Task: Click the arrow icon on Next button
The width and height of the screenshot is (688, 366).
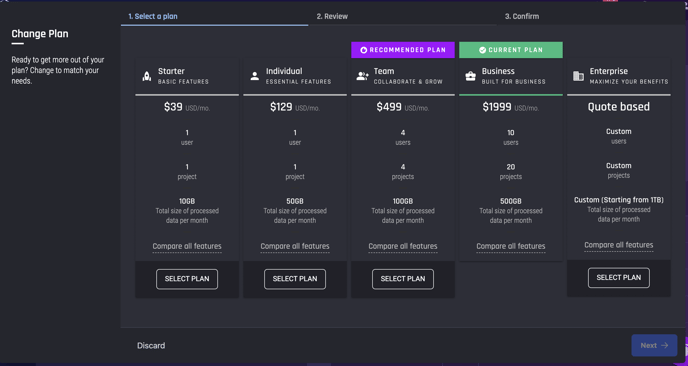Action: click(664, 345)
